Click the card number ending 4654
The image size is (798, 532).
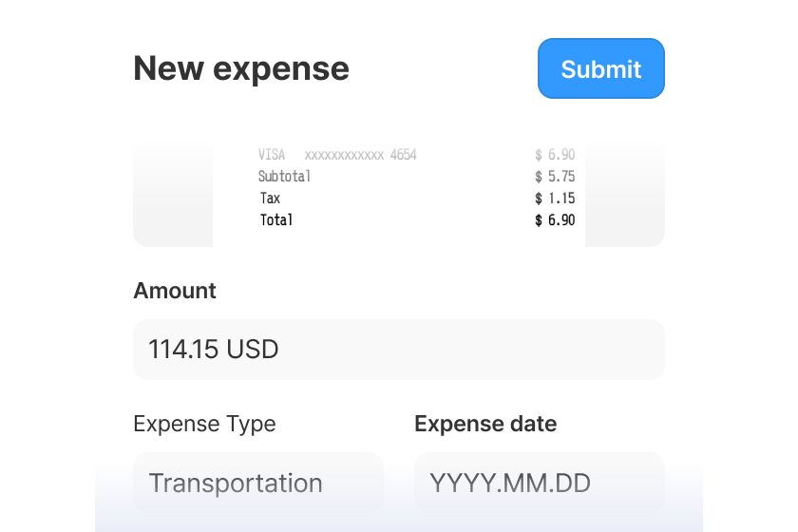pos(360,154)
